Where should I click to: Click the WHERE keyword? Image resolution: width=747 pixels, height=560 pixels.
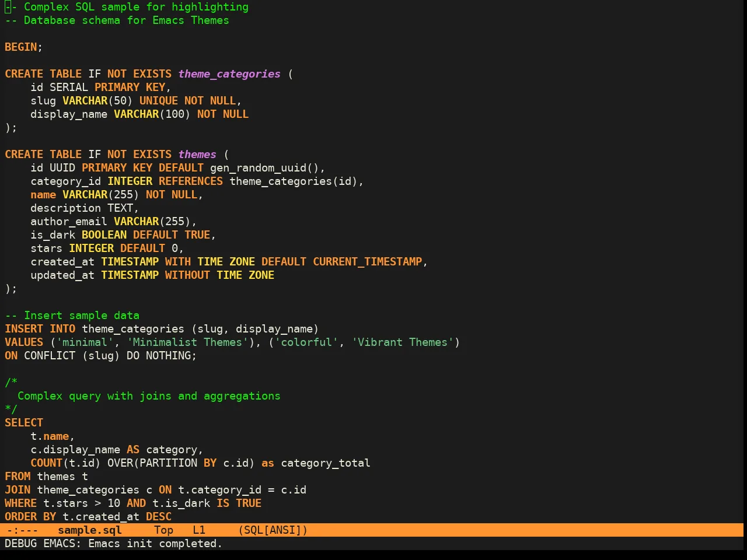21,503
